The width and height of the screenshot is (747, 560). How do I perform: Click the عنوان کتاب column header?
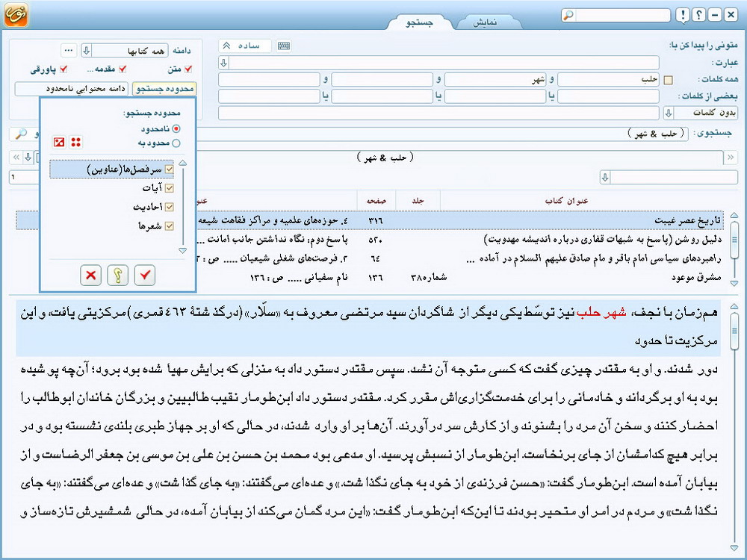point(566,201)
